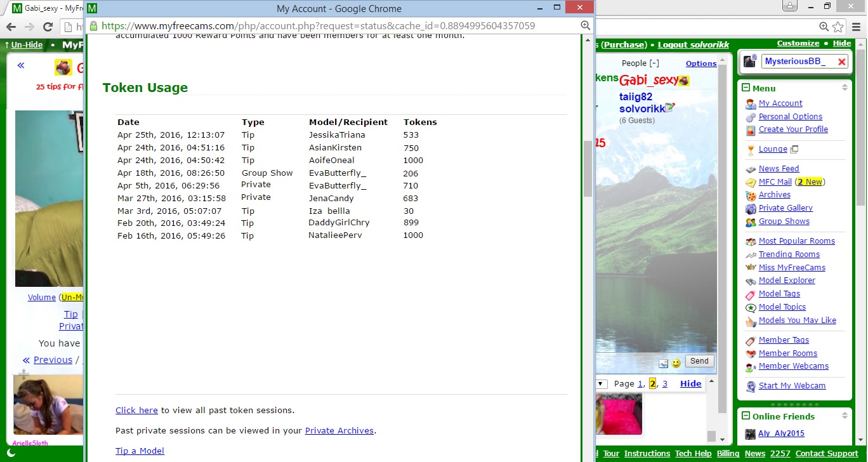Screen dimensions: 868x462
Task: Click the Member Rooms icon
Action: pos(751,353)
